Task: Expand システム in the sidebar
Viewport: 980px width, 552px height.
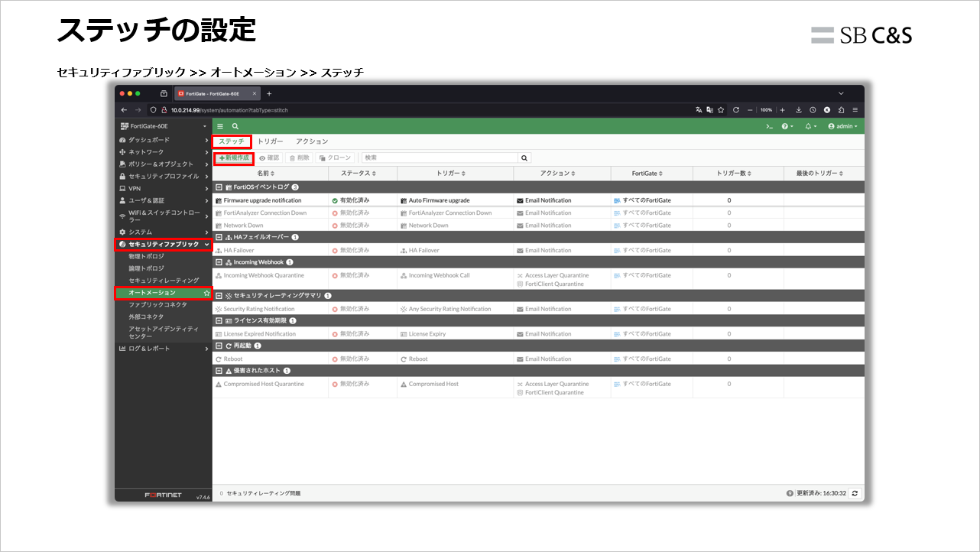Action: coord(164,232)
